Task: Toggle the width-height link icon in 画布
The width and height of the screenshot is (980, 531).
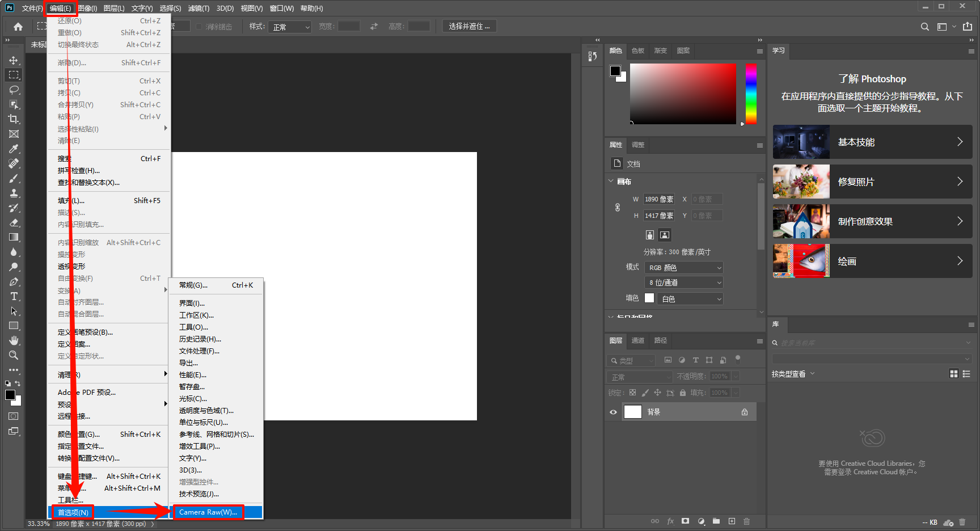Action: coord(618,208)
